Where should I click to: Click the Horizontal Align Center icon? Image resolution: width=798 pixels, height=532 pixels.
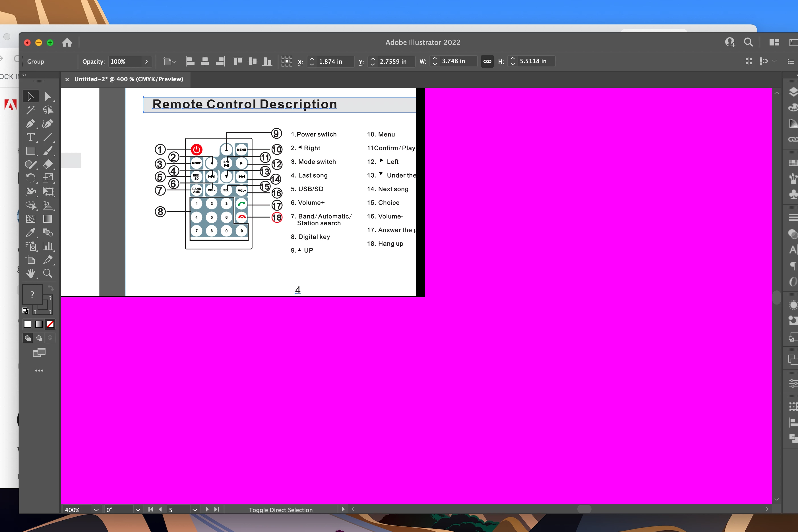[x=205, y=61]
